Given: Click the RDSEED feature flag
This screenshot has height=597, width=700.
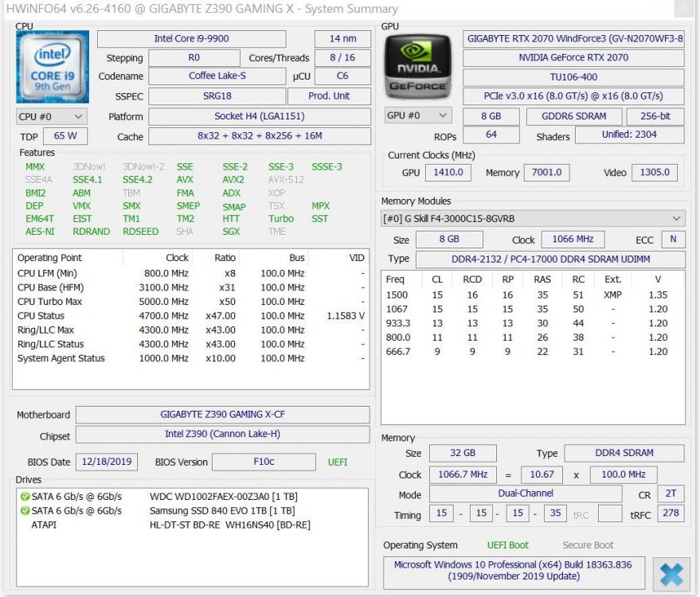Looking at the screenshot, I should pyautogui.click(x=141, y=232).
